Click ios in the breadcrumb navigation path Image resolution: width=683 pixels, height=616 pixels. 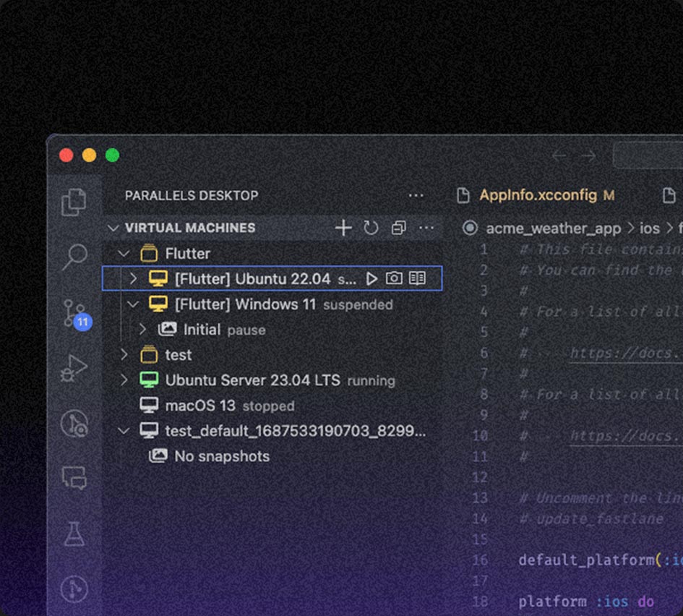(650, 228)
